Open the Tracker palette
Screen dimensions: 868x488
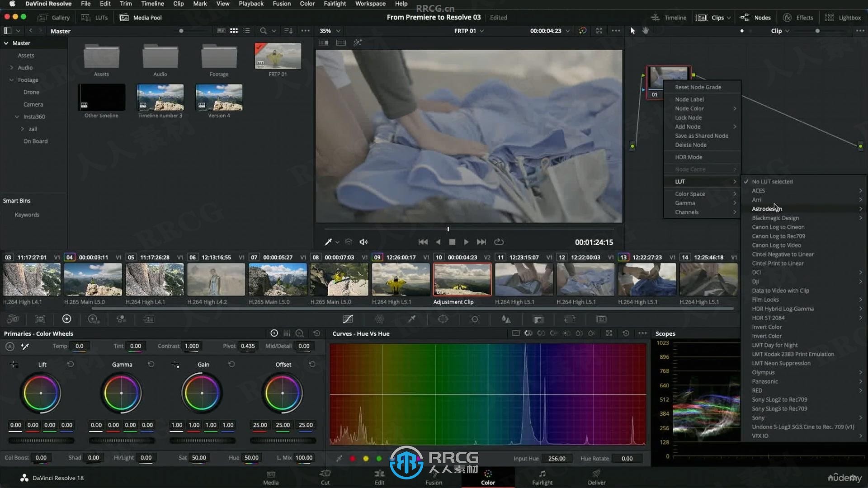[475, 319]
